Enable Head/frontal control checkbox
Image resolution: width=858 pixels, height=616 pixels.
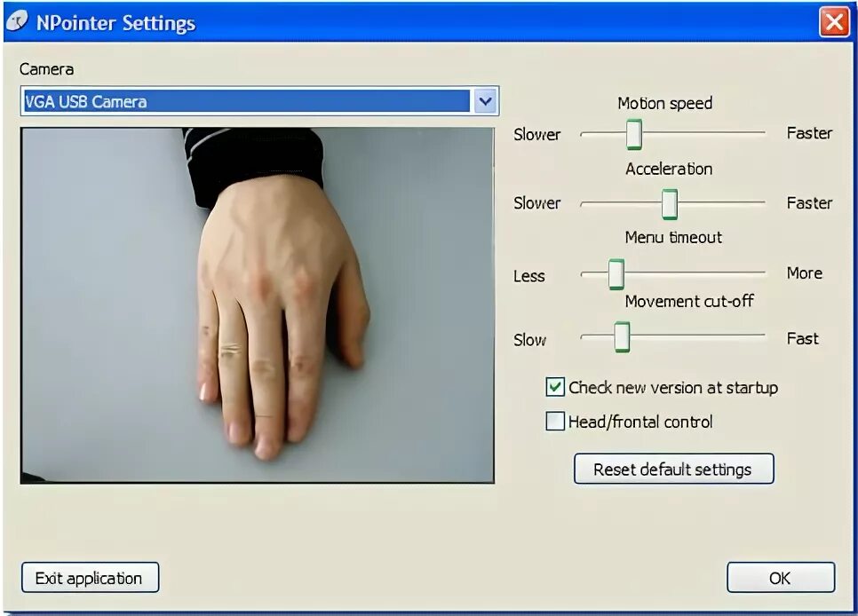(x=555, y=422)
